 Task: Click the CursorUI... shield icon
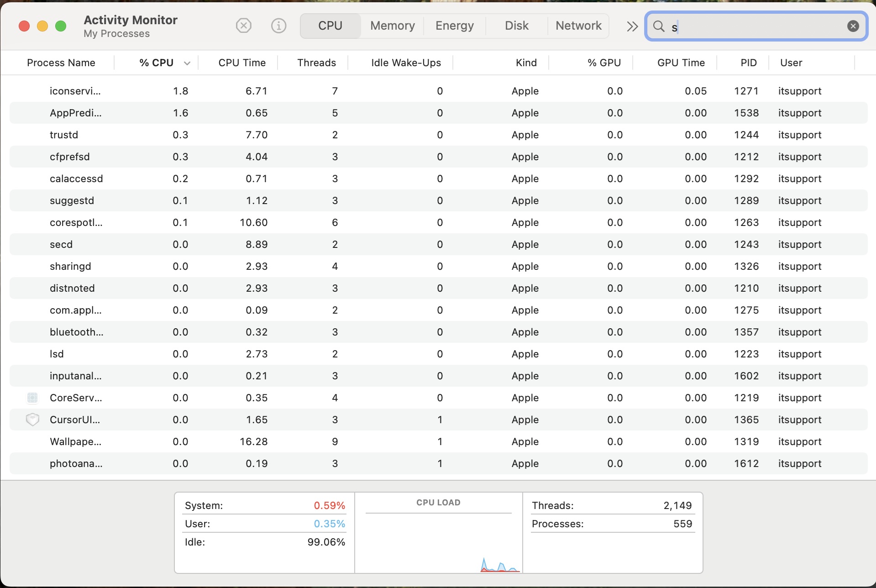point(32,420)
